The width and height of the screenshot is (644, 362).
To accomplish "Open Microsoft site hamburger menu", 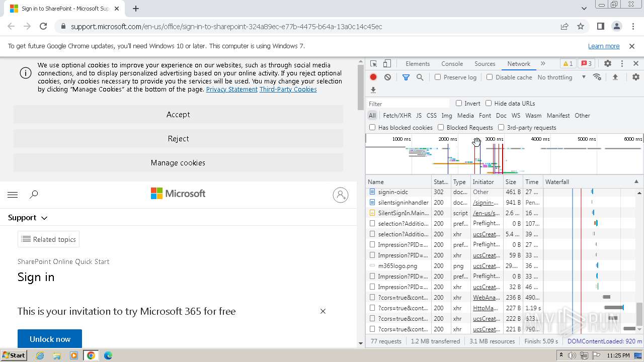I will point(13,195).
